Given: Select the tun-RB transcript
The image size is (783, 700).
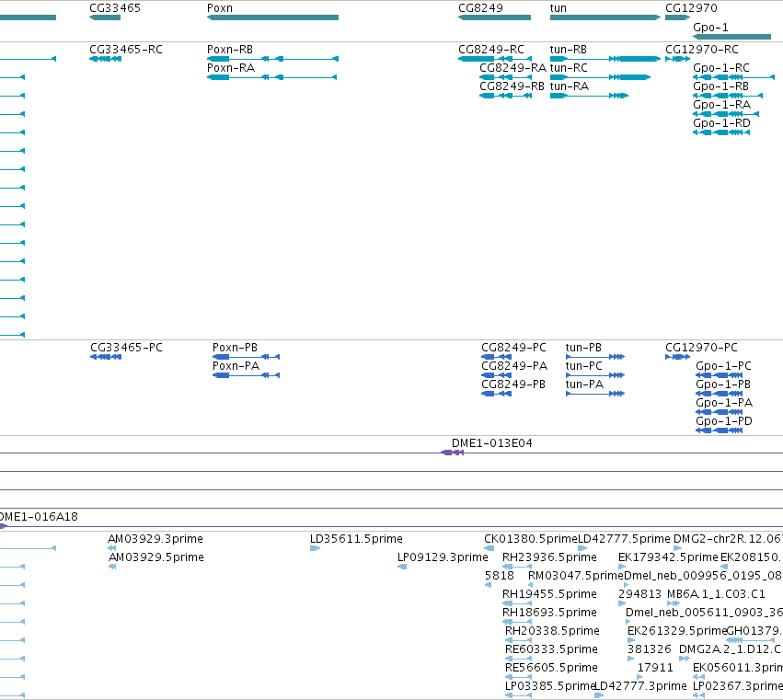Looking at the screenshot, I should pos(605,59).
